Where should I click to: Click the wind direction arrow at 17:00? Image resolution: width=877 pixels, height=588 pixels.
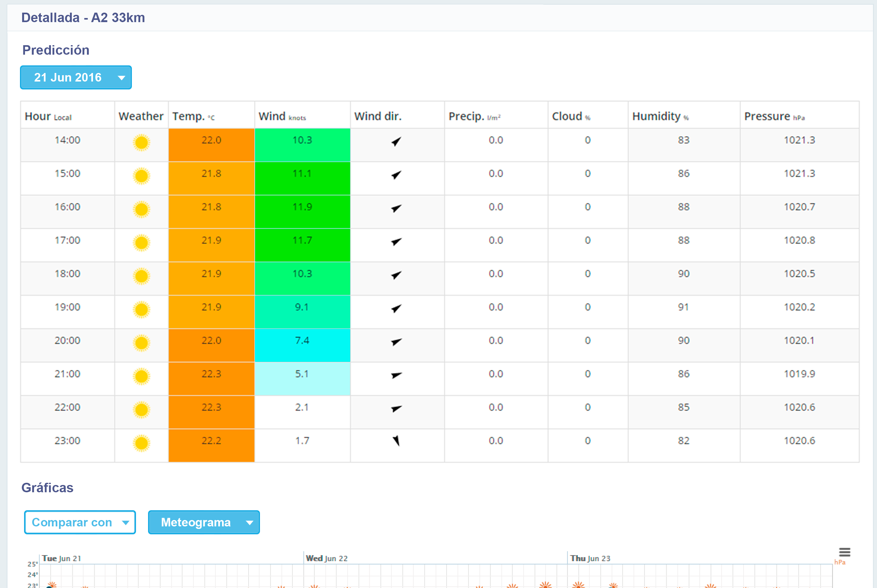pos(396,242)
